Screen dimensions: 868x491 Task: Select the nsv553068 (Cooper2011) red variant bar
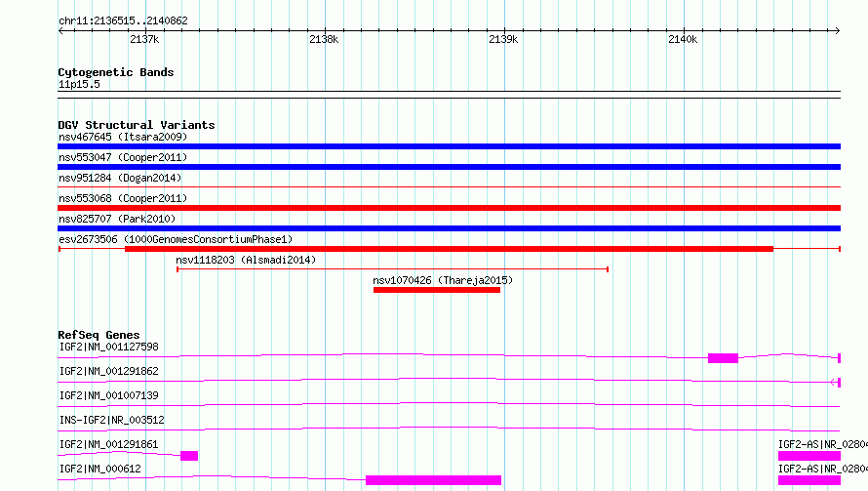449,208
